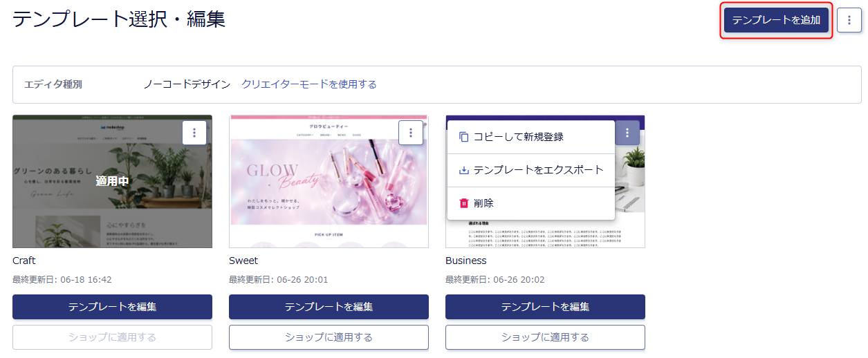
Task: Click the disabled ショップに適用する under Craft
Action: point(112,337)
